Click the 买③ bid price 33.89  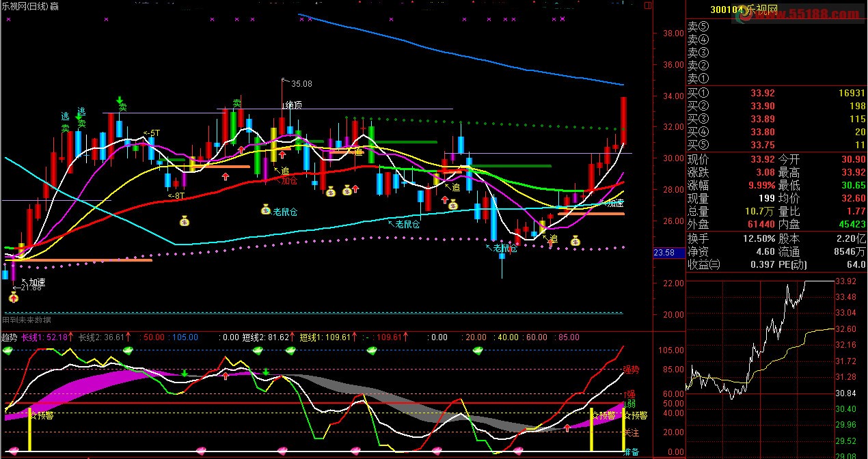(763, 119)
